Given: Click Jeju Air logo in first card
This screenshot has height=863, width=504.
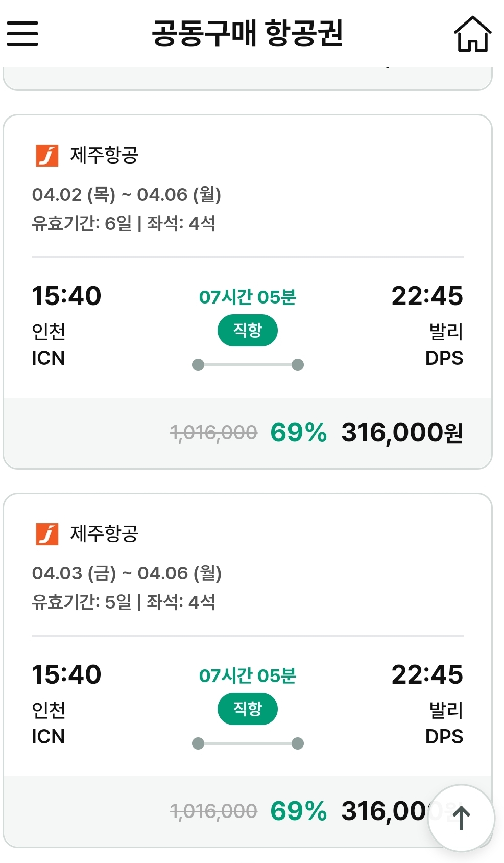Looking at the screenshot, I should (47, 155).
